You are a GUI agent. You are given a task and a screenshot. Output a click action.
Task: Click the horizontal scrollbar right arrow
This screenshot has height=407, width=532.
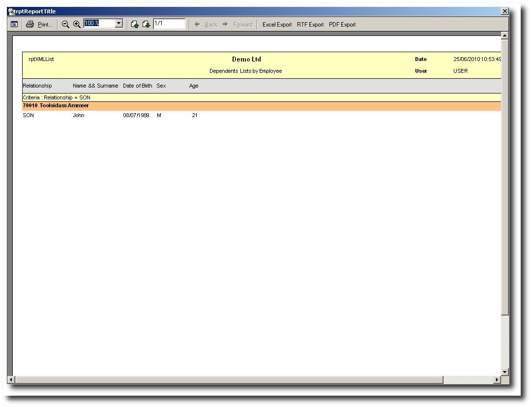(497, 380)
